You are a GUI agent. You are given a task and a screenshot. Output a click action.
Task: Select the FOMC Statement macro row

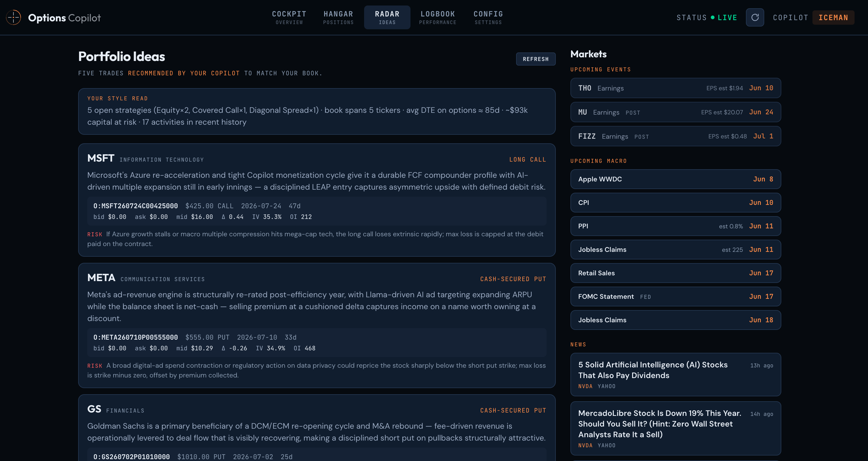point(675,296)
